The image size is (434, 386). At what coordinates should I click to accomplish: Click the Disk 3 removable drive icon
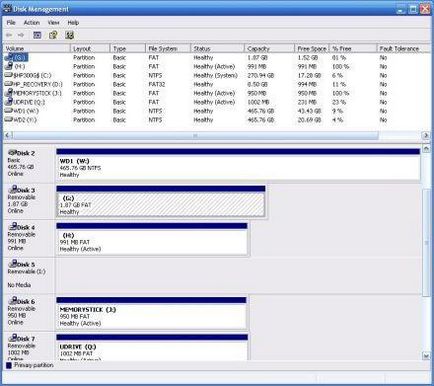click(13, 189)
